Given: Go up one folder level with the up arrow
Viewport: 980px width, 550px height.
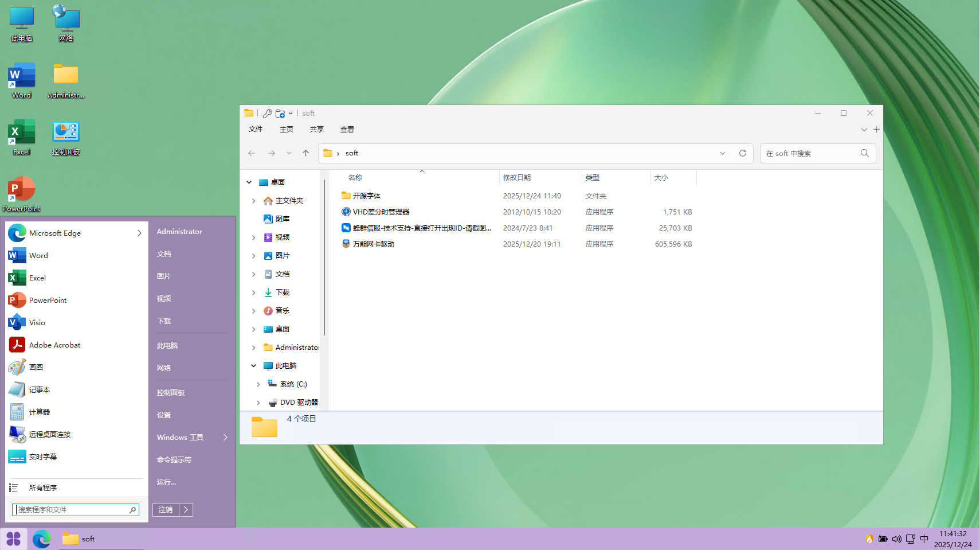Looking at the screenshot, I should click(305, 153).
